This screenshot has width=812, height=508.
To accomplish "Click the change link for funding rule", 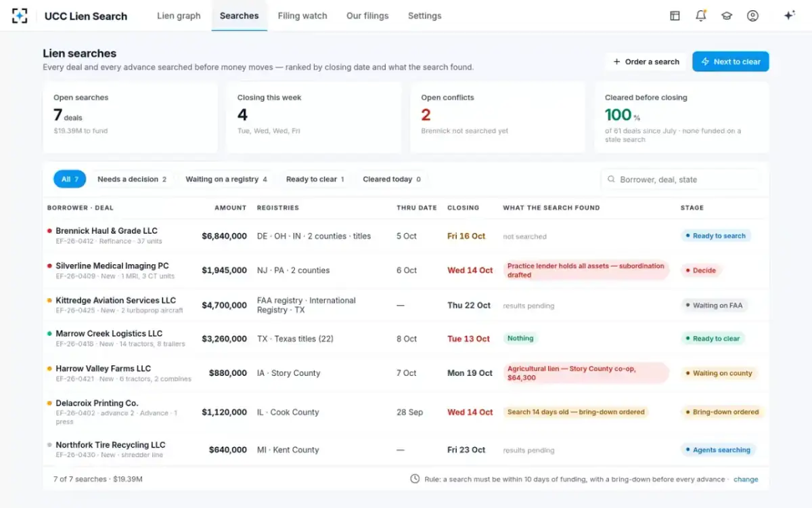I will click(x=746, y=479).
